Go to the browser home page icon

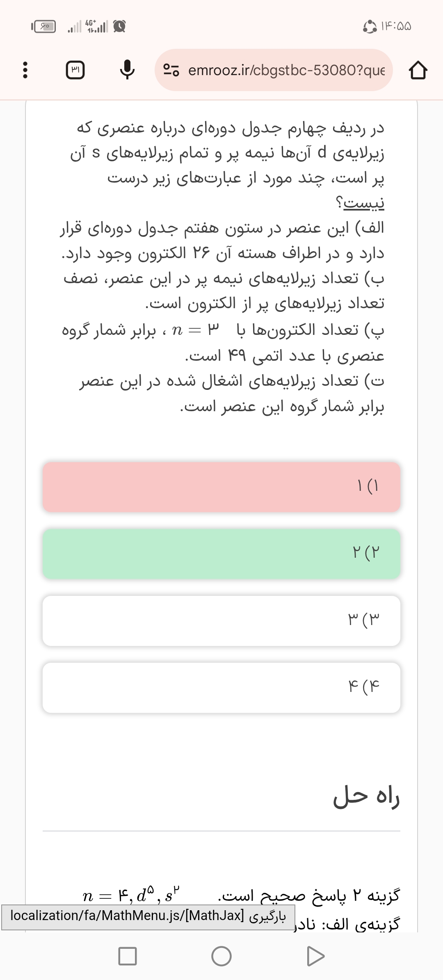point(418,70)
